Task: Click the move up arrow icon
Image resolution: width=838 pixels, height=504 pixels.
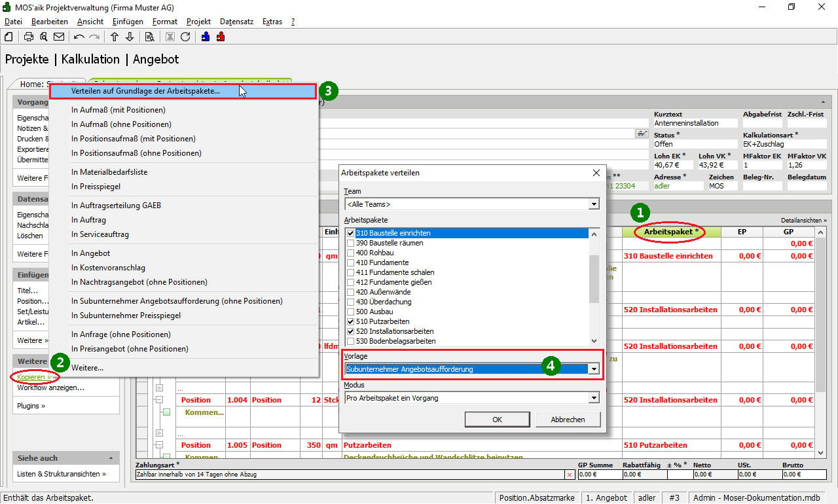Action: (x=115, y=37)
